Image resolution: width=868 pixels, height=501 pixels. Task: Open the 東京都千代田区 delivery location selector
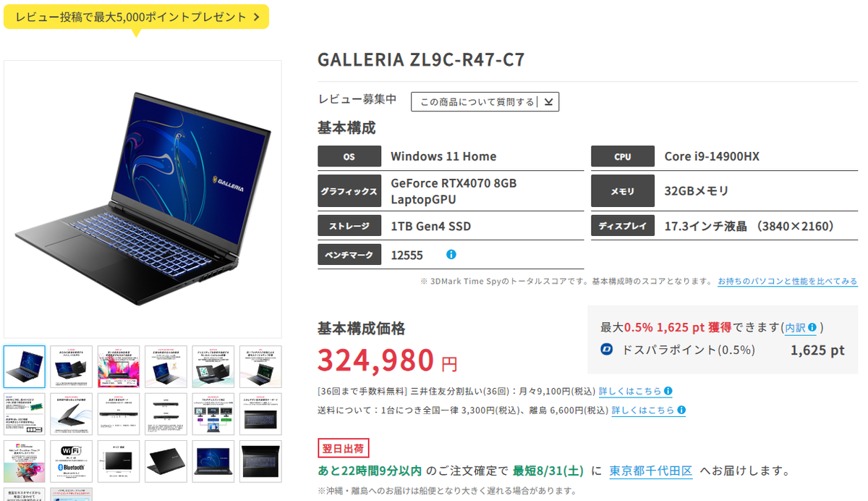point(650,471)
